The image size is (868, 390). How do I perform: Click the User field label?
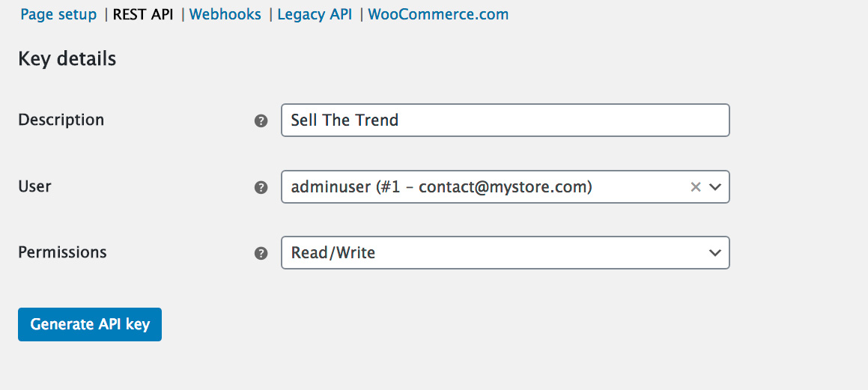point(34,186)
